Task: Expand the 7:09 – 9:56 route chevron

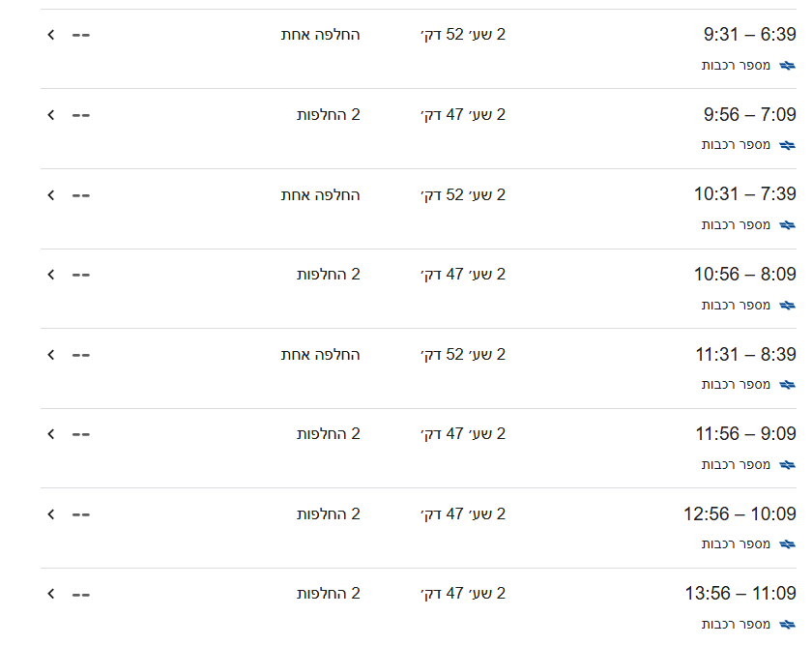Action: [x=51, y=115]
